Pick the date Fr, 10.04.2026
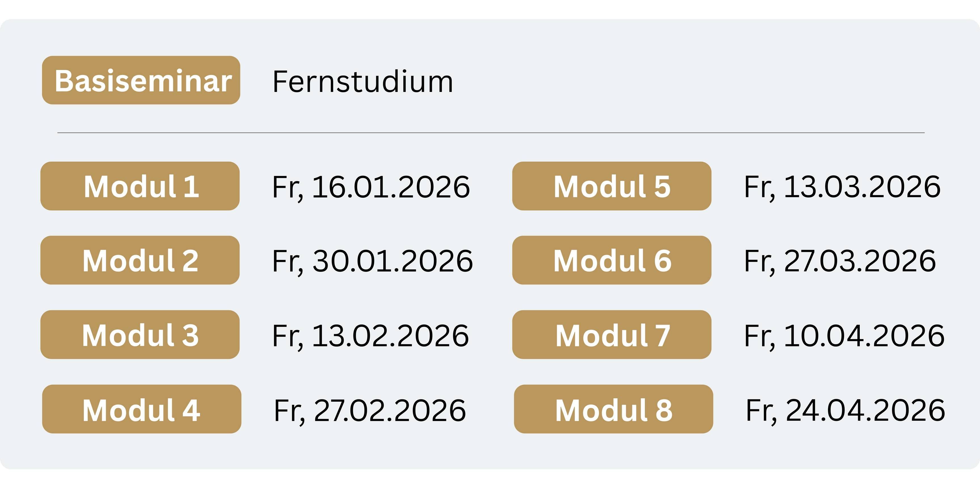 (844, 336)
